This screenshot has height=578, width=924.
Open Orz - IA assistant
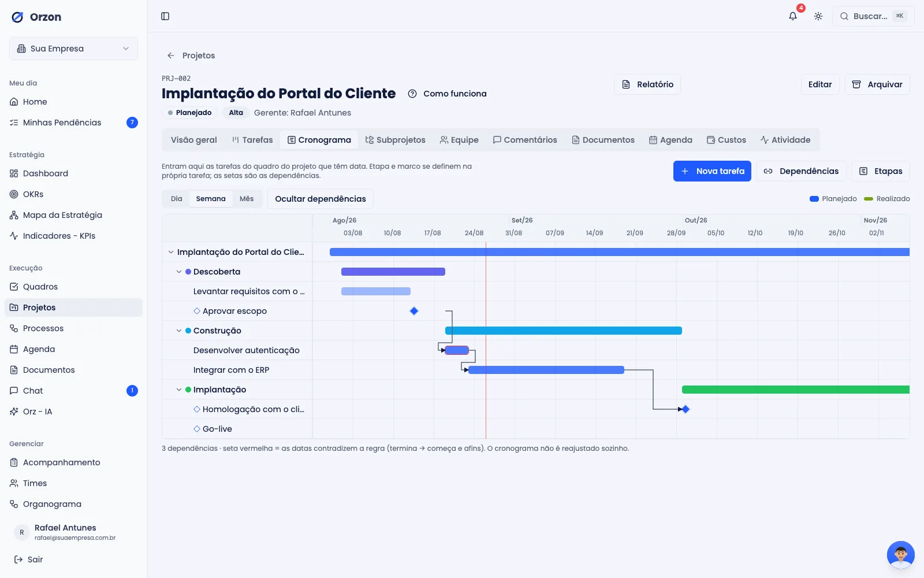73,412
